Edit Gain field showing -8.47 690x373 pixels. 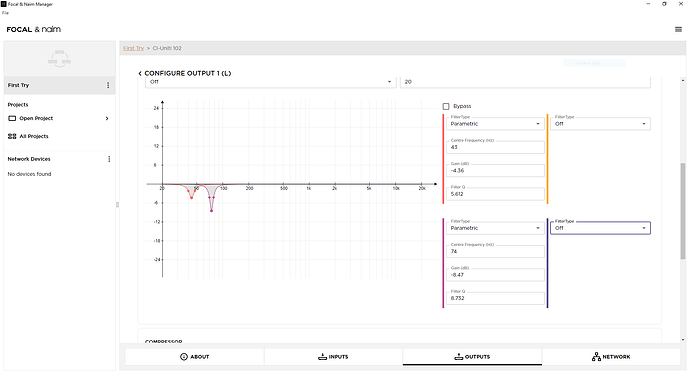495,275
